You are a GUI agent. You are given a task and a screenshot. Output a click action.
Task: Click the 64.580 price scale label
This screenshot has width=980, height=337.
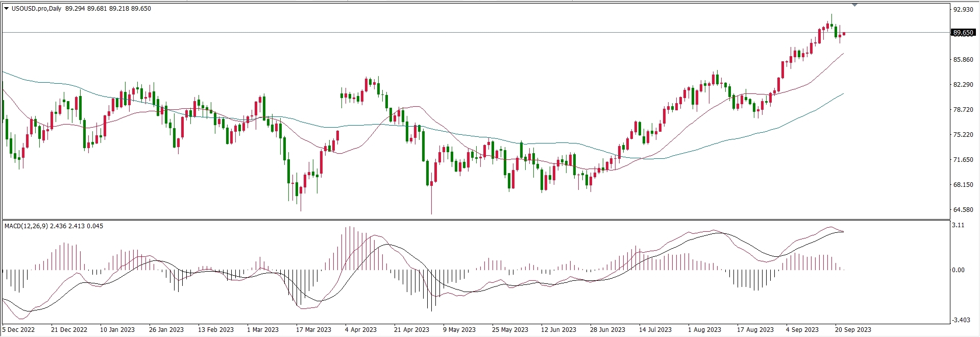point(963,210)
